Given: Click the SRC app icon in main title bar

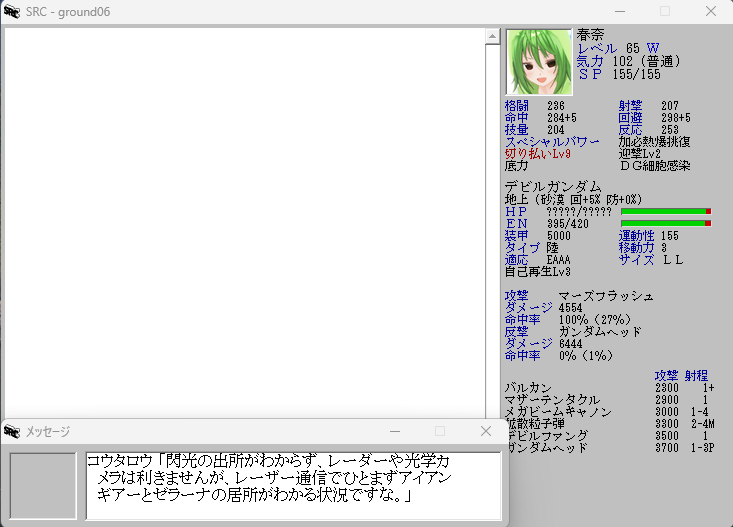Looking at the screenshot, I should pyautogui.click(x=12, y=12).
